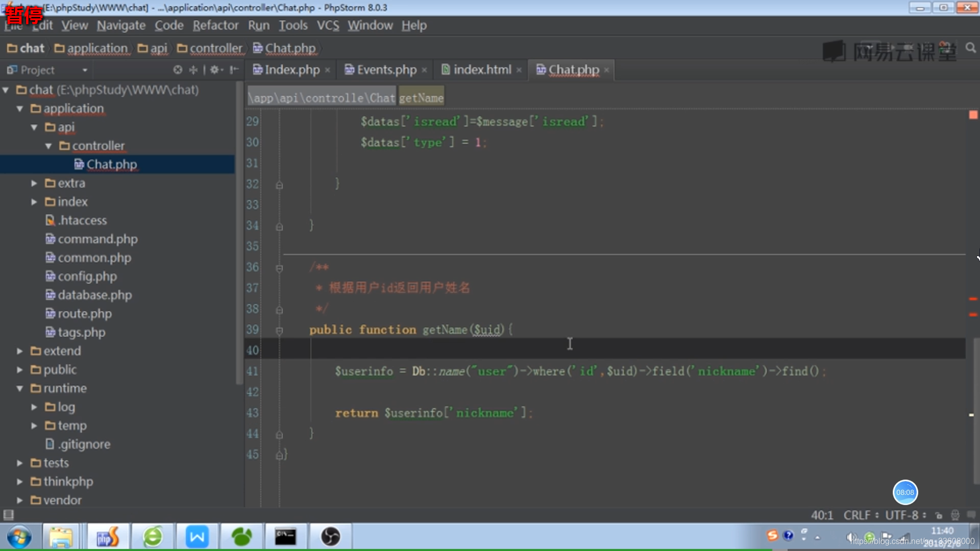
Task: Open the Refactor menu
Action: [215, 26]
